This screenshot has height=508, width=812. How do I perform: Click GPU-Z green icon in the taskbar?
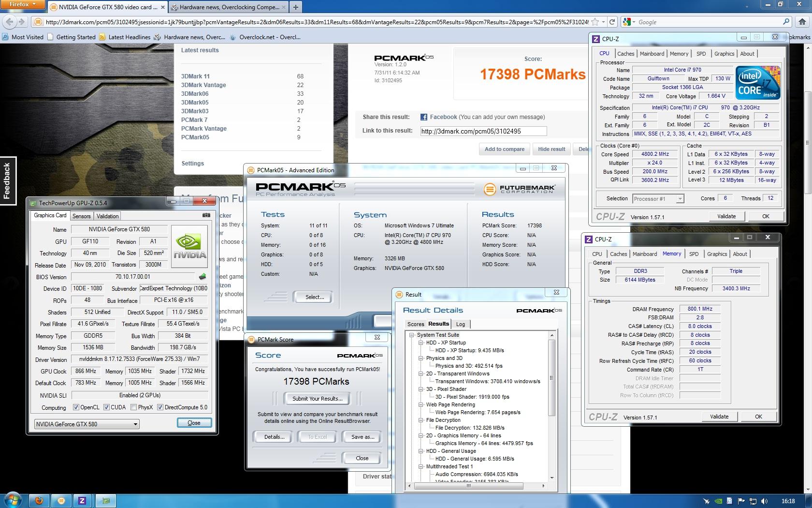106,501
